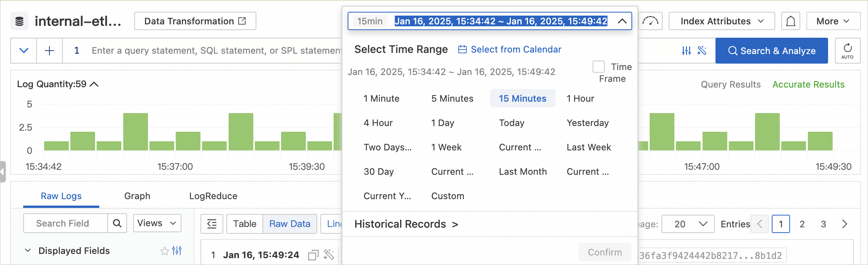Viewport: 868px width, 265px height.
Task: Click the logstore database icon
Action: [x=19, y=21]
